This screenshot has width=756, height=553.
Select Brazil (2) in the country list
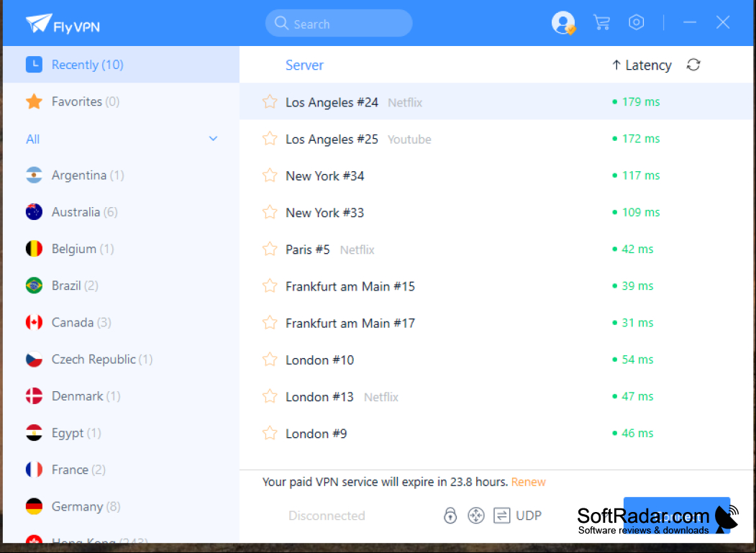pyautogui.click(x=121, y=285)
